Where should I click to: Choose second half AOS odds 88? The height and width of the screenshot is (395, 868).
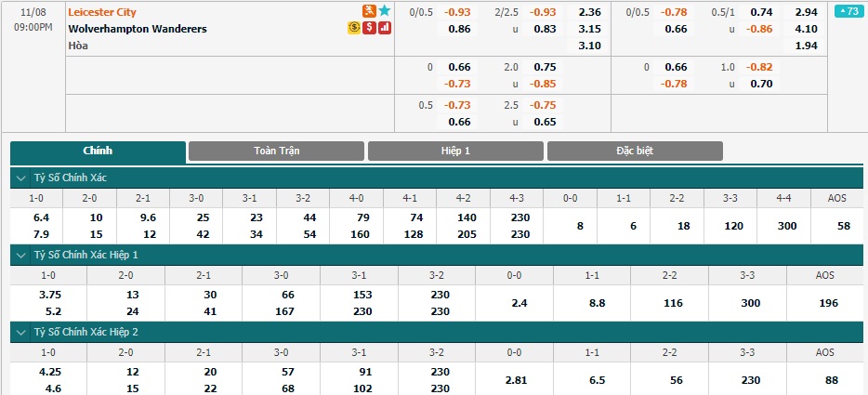(x=831, y=380)
